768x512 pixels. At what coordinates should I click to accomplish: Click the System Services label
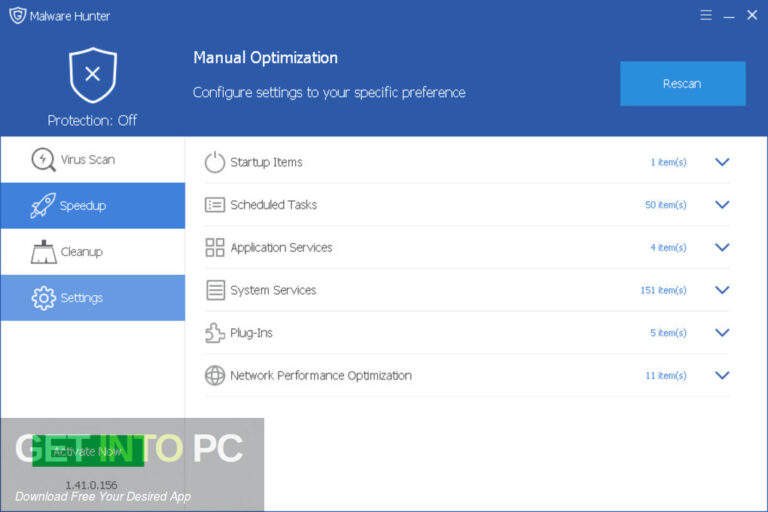[x=273, y=290]
